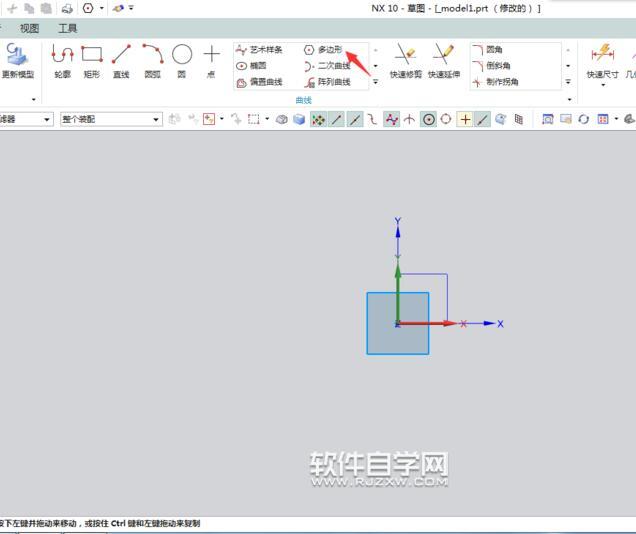The image size is (636, 534).
Task: Choose the 倒斜角 chamfer tool
Action: point(492,66)
